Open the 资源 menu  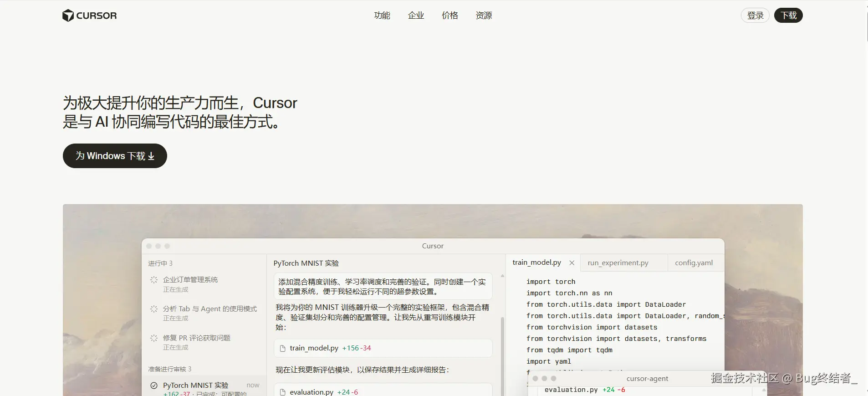[x=484, y=15]
